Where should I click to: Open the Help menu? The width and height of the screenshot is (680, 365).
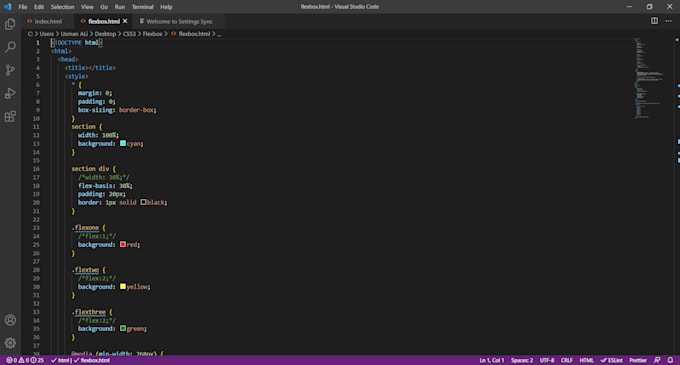tap(166, 7)
